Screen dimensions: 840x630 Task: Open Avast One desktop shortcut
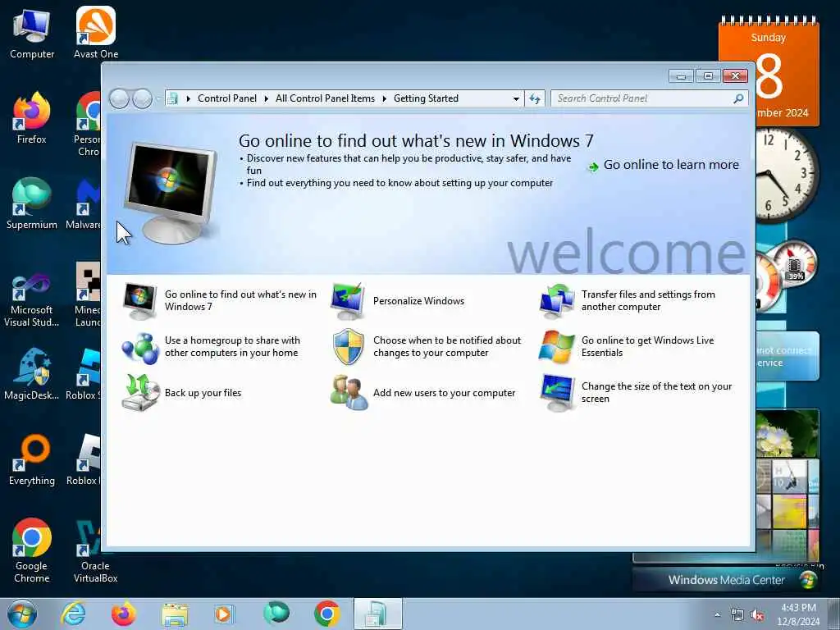click(x=96, y=34)
